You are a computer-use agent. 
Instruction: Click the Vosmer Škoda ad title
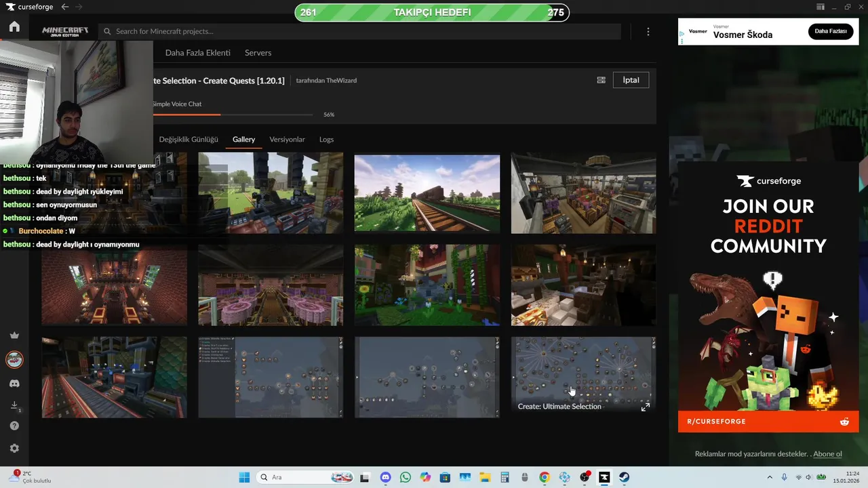coord(743,35)
